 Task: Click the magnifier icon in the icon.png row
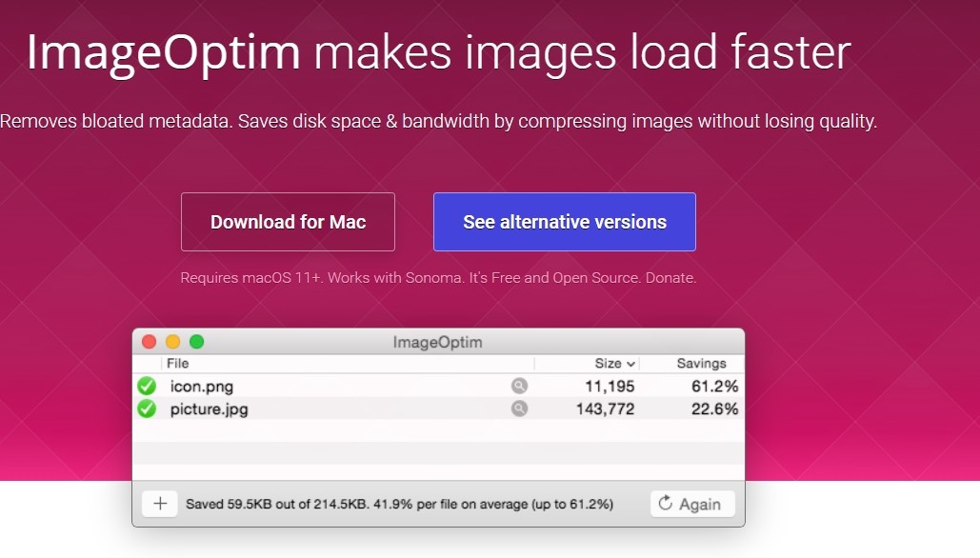[x=519, y=386]
